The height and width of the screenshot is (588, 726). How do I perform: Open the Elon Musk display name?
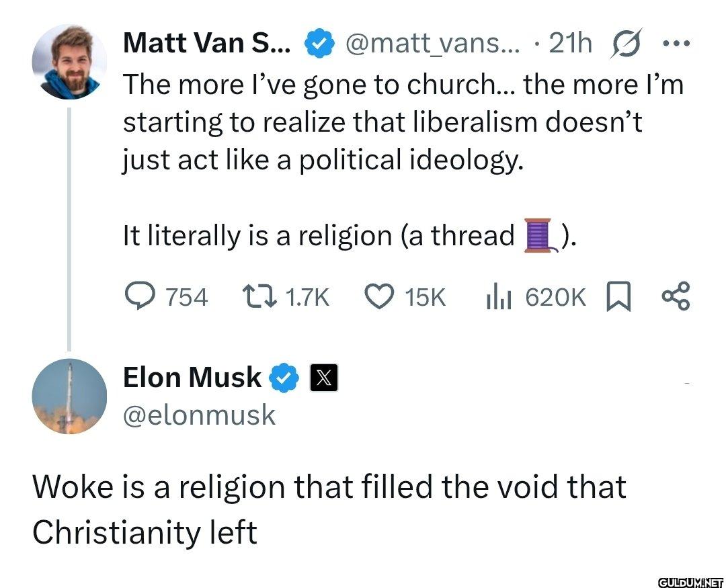pyautogui.click(x=192, y=378)
